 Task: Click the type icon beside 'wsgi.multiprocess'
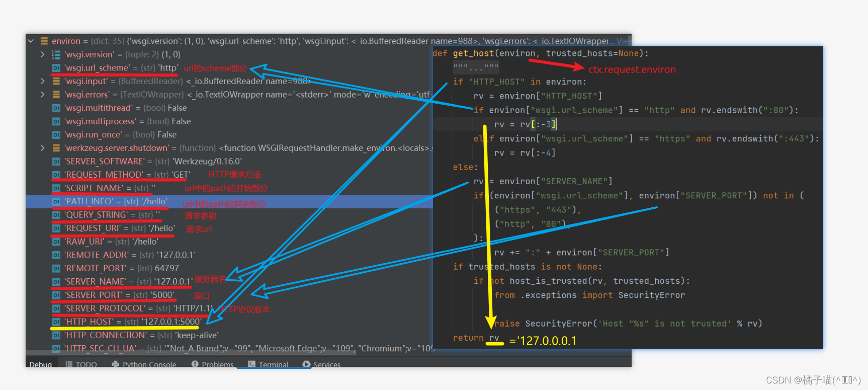pos(56,121)
